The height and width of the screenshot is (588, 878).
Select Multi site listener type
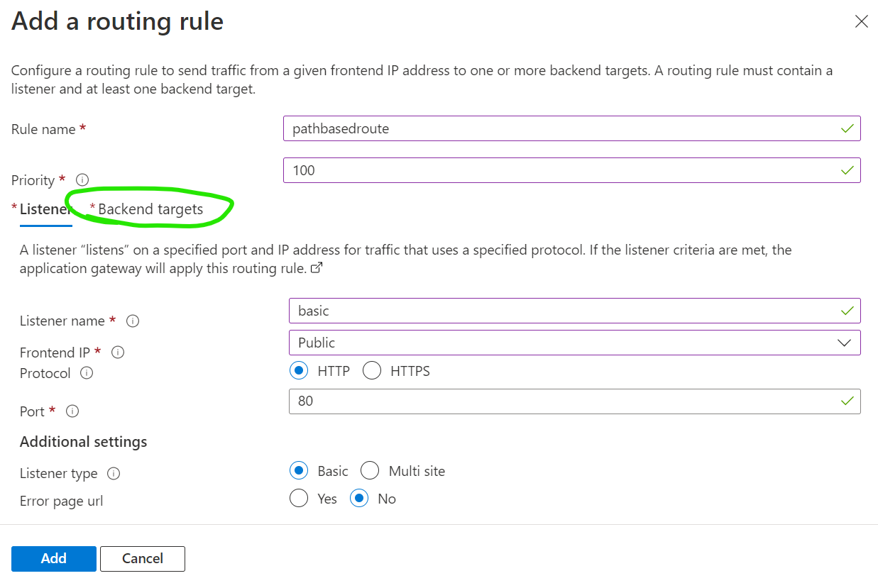[370, 470]
